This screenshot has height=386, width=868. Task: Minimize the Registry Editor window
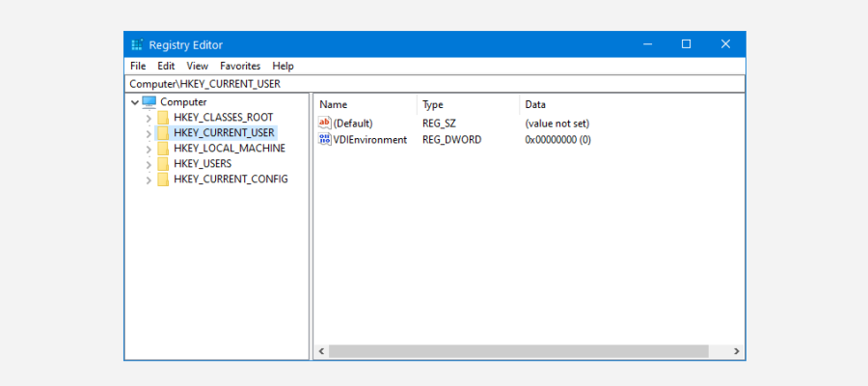tap(646, 44)
